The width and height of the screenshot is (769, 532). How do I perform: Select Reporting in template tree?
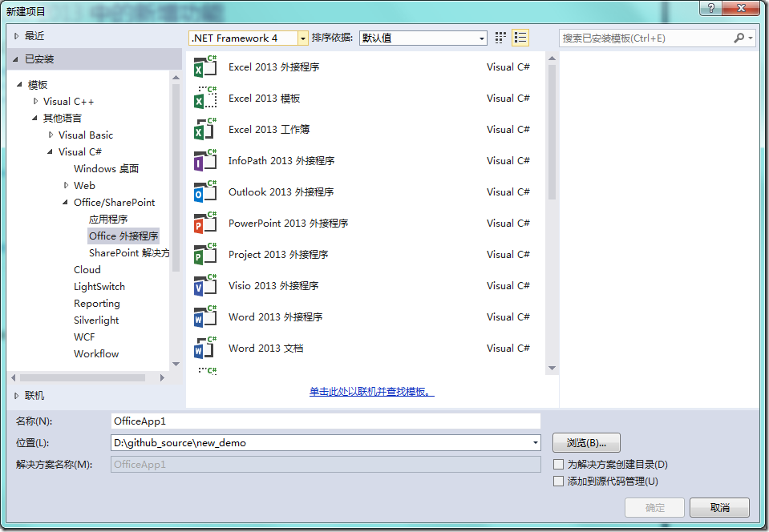click(x=96, y=303)
